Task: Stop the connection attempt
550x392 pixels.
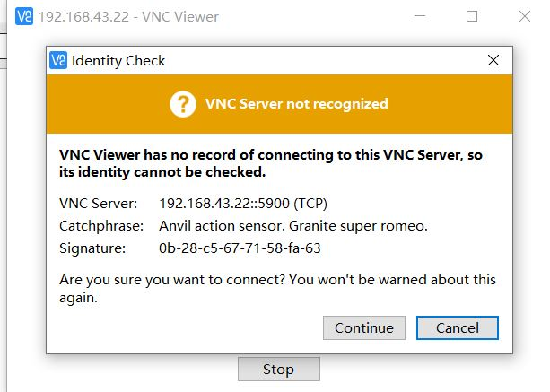Action: 279,369
